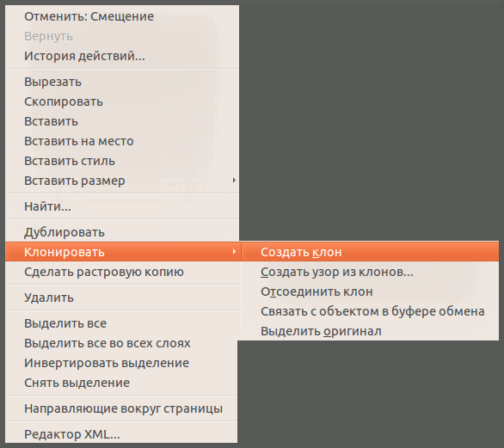Select 'Отсоединить клон' submenu item
This screenshot has width=504, height=448.
click(370, 292)
